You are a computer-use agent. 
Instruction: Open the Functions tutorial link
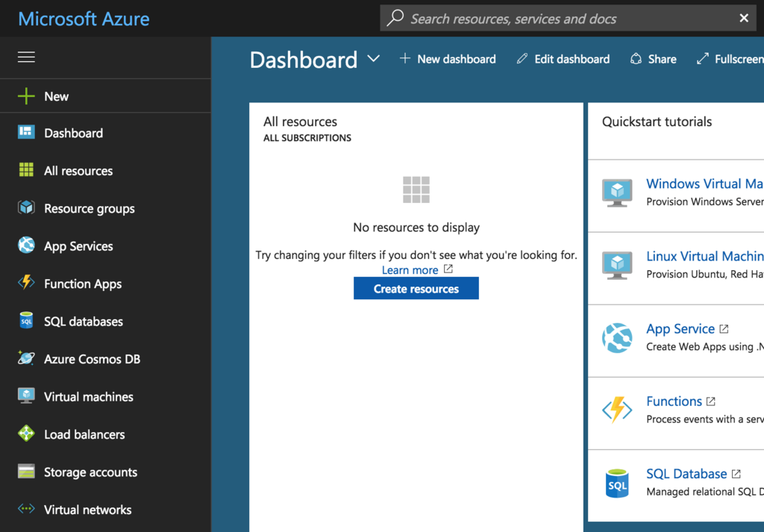pos(674,401)
